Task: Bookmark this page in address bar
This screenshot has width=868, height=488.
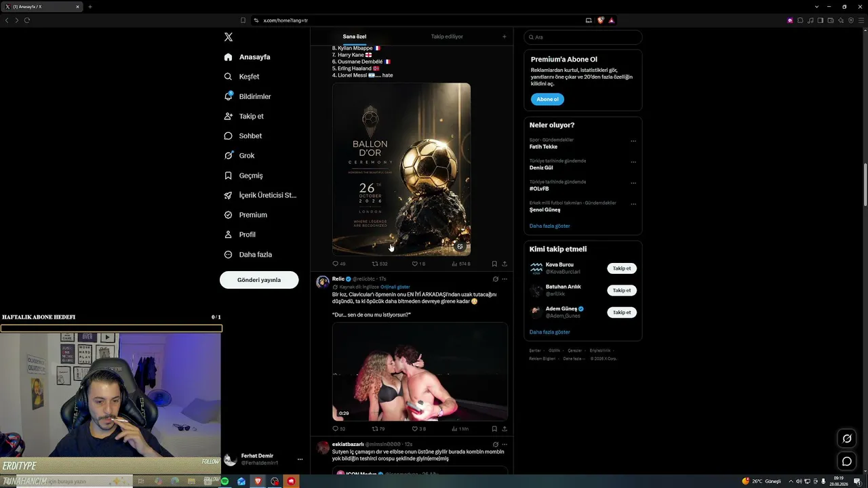Action: 243,20
